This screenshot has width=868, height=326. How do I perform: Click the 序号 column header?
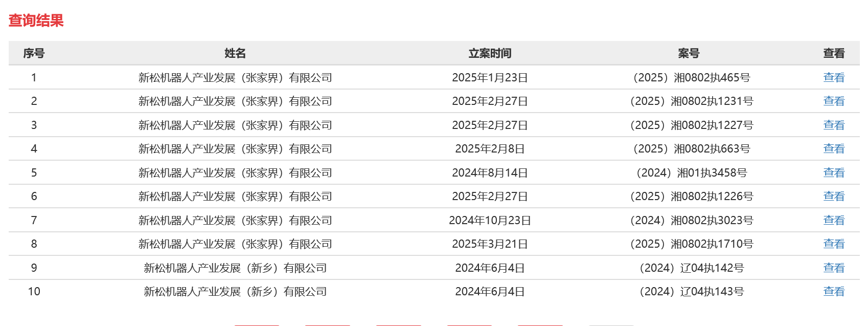pos(34,53)
